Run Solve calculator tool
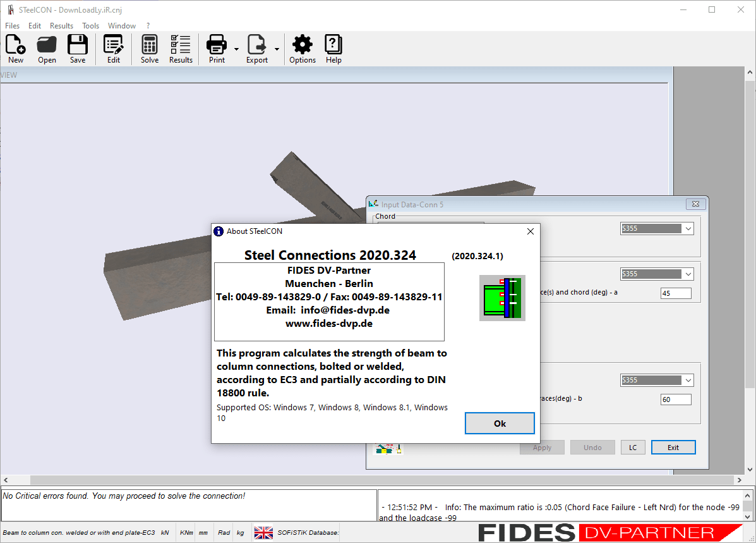756x543 pixels. click(x=150, y=49)
